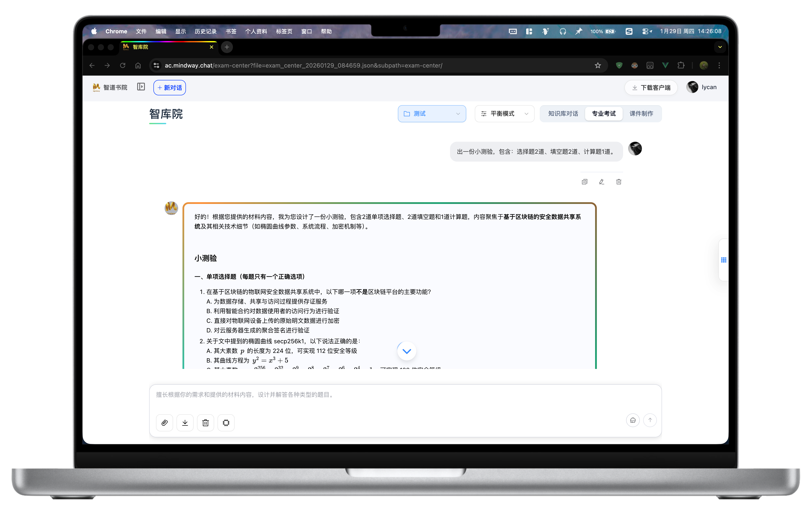The height and width of the screenshot is (513, 812).
Task: Switch to 知识库对话 tab
Action: [563, 114]
